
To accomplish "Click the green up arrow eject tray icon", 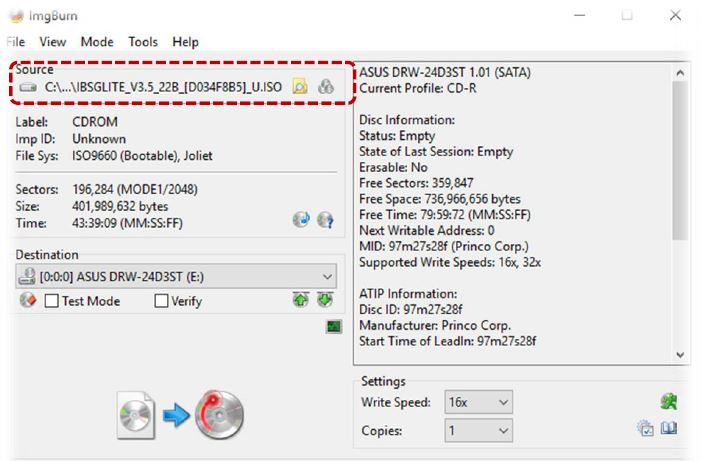I will pyautogui.click(x=301, y=299).
